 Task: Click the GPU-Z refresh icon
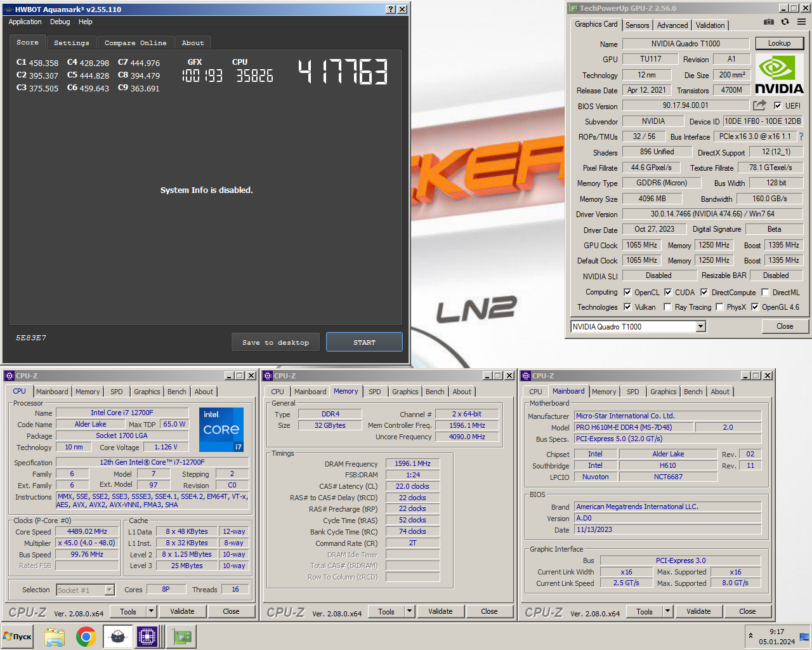[x=785, y=22]
